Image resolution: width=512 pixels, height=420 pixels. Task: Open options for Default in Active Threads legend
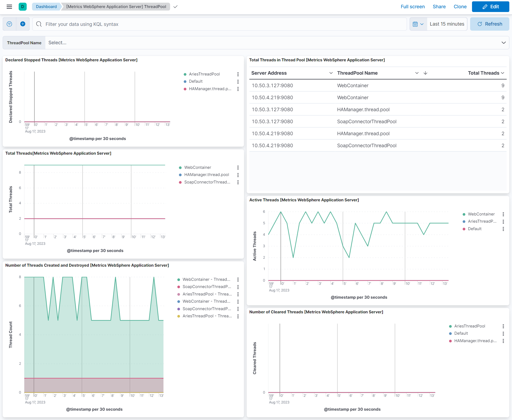pyautogui.click(x=503, y=229)
